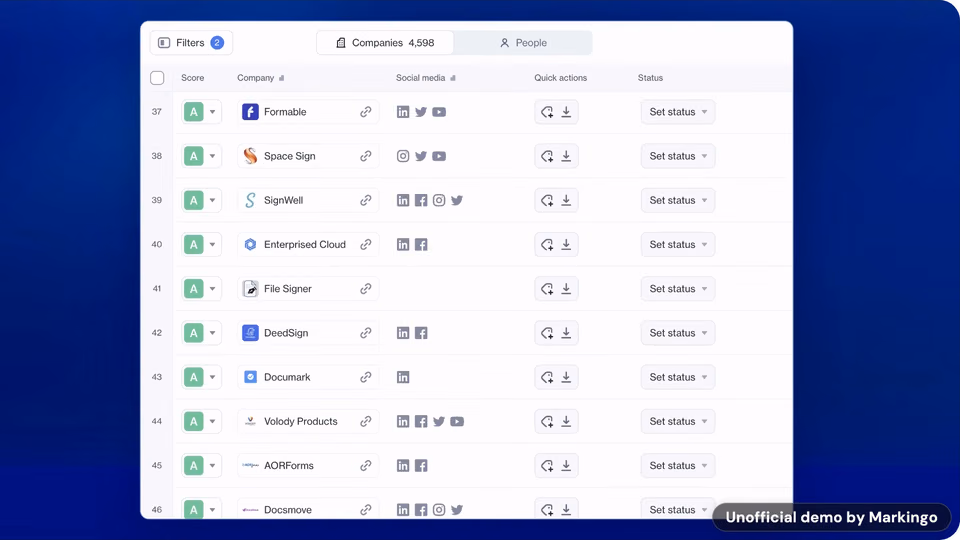Click the link icon for Documark
960x540 pixels.
(366, 377)
